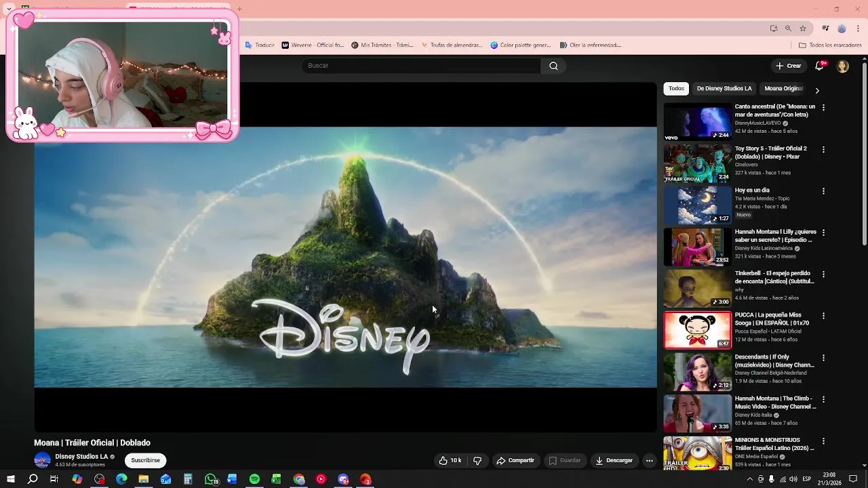Image resolution: width=868 pixels, height=488 pixels.
Task: Open the Canto ancestral video thumbnail
Action: [x=697, y=121]
